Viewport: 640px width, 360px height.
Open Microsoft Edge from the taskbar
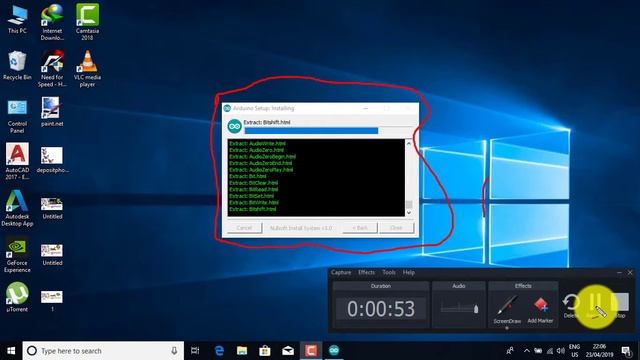pos(219,351)
